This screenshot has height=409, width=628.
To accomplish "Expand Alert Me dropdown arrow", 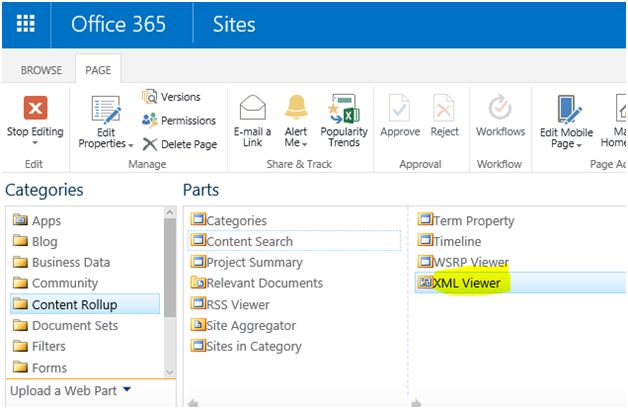I will [x=304, y=144].
